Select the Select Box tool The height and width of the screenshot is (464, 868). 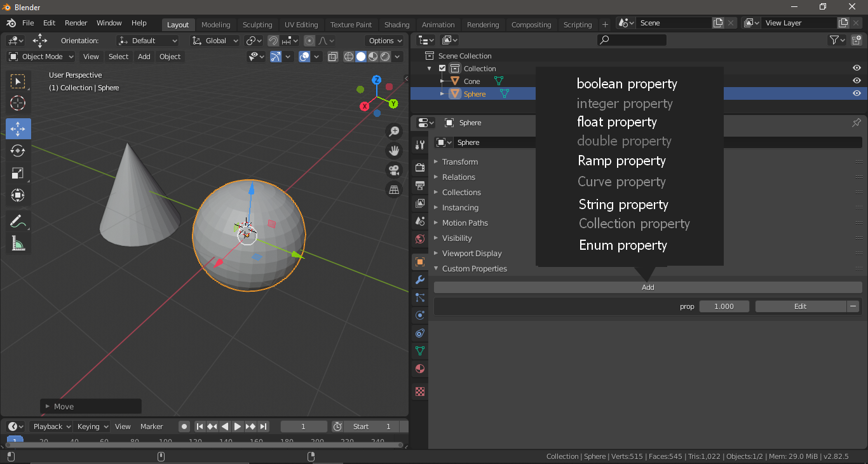coord(18,81)
